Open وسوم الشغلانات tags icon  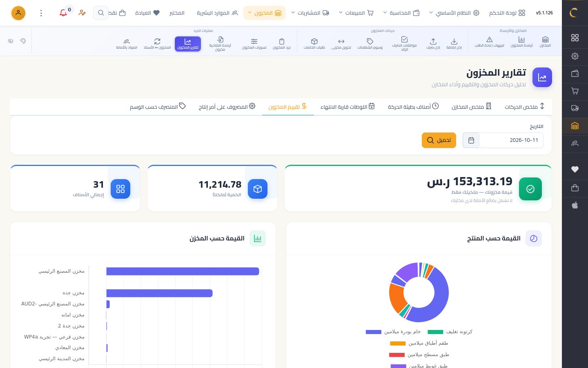[x=370, y=44]
